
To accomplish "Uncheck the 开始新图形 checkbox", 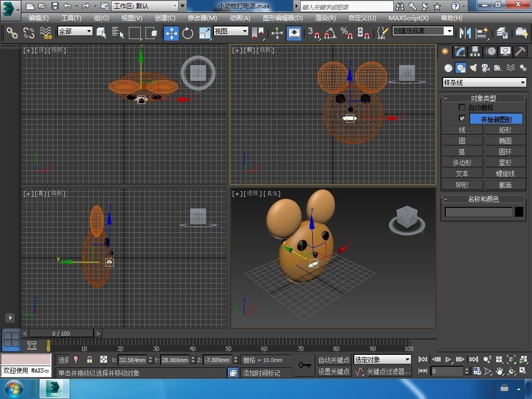I will click(462, 118).
